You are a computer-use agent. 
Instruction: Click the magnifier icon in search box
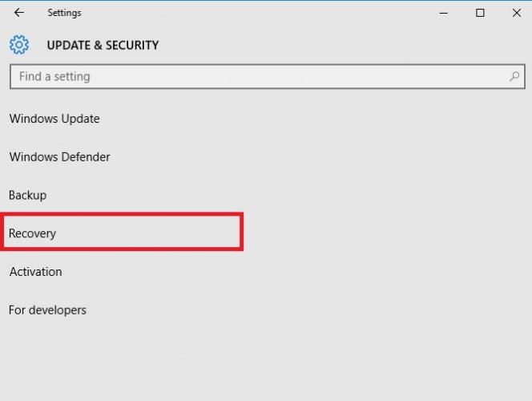coord(514,77)
